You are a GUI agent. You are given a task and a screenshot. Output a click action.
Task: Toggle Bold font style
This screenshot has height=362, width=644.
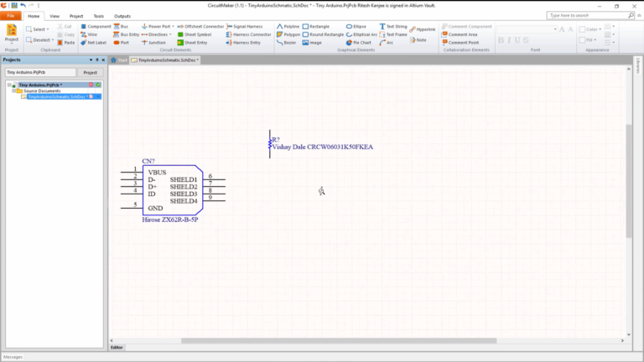(501, 40)
